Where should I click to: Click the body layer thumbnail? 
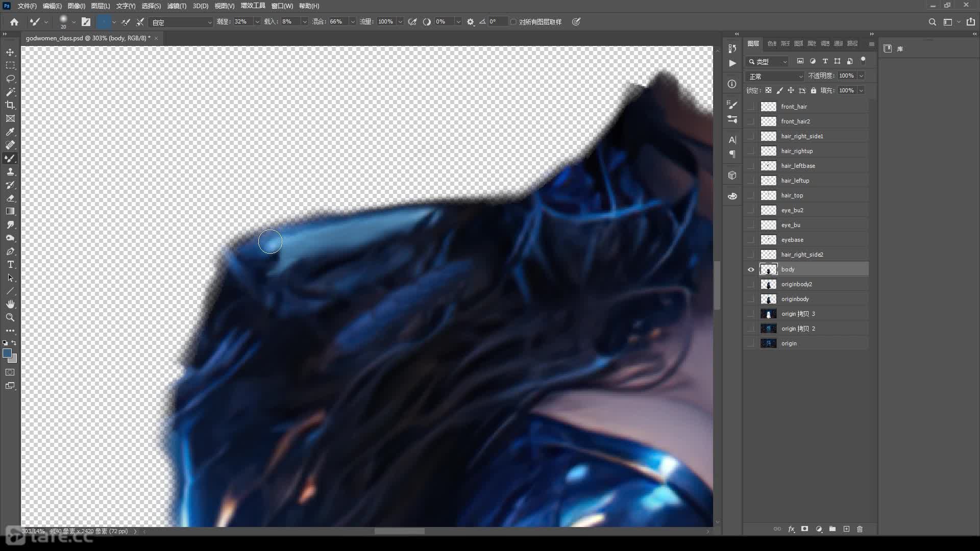pyautogui.click(x=769, y=269)
